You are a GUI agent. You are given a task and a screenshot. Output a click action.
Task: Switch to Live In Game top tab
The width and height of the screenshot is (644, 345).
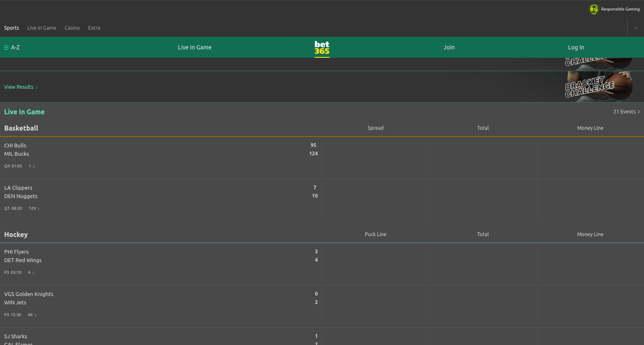pos(42,28)
